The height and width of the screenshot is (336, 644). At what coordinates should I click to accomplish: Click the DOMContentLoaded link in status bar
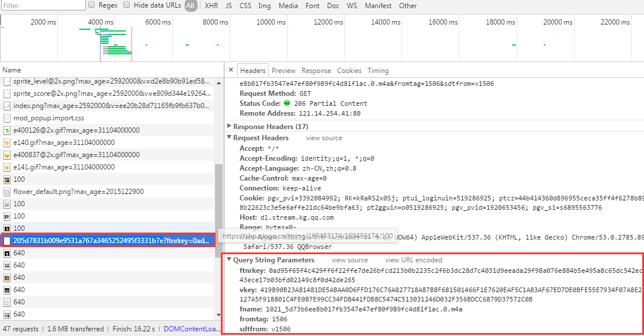[x=192, y=328]
